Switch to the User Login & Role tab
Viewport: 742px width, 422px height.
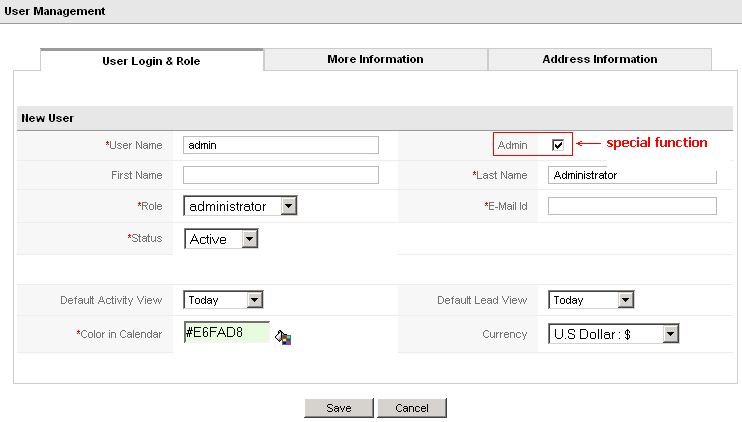click(151, 61)
